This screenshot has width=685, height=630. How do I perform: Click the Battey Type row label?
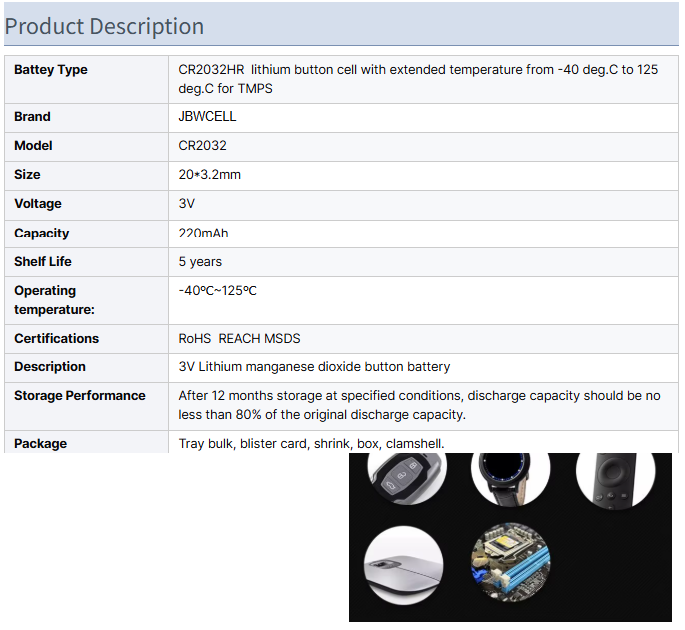[x=51, y=70]
